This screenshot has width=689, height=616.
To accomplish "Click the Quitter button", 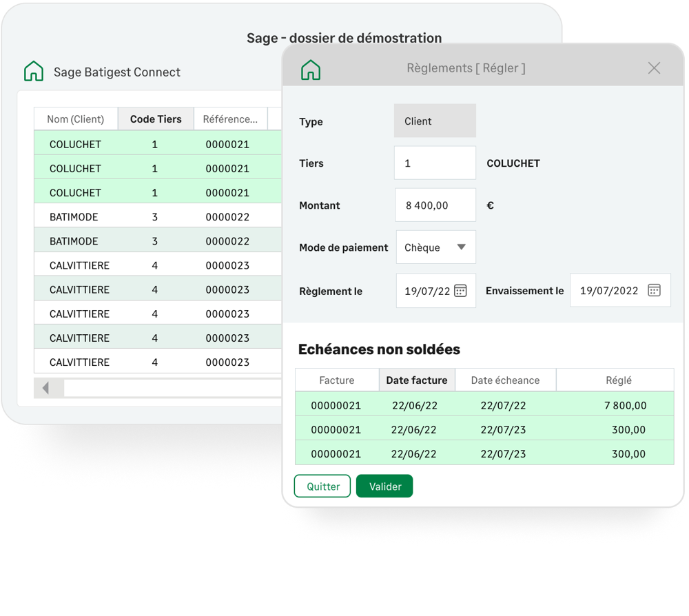I will click(x=322, y=486).
